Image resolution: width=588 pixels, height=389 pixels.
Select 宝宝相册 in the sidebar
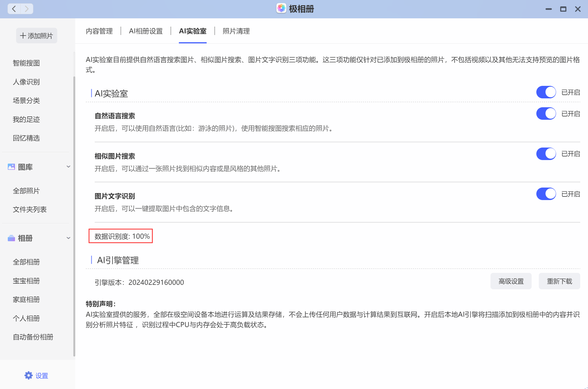point(26,281)
